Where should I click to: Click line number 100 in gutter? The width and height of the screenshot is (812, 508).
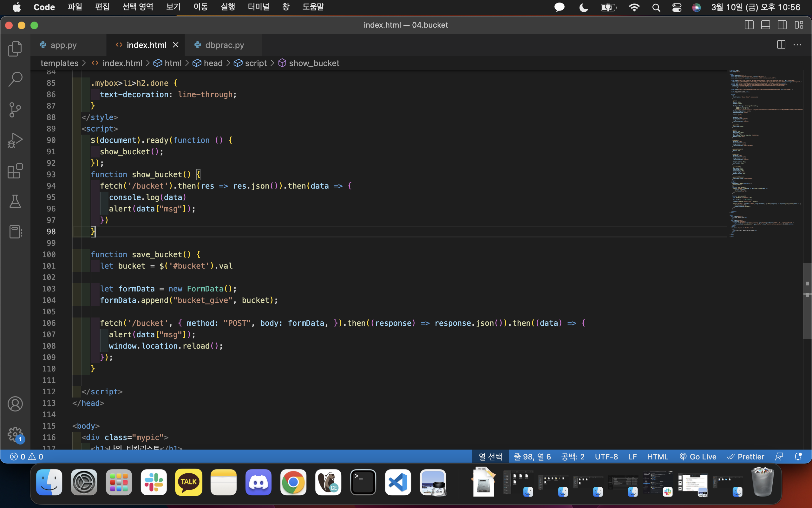[49, 254]
